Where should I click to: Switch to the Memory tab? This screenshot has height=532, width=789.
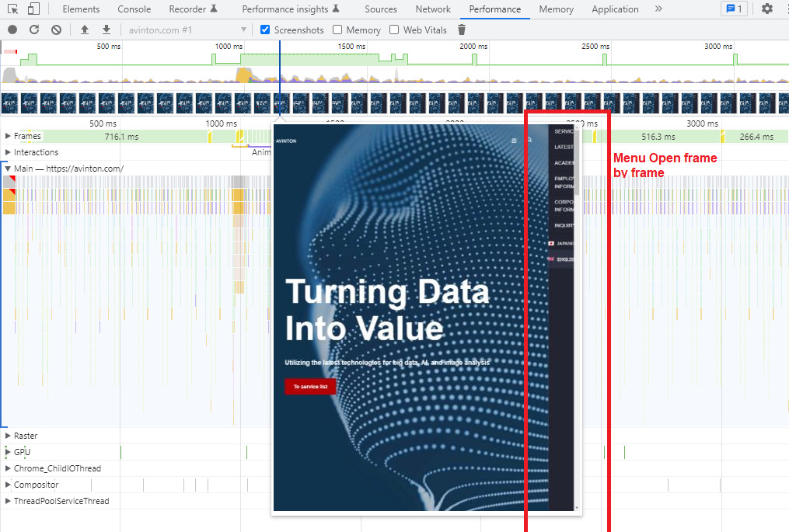coord(556,9)
